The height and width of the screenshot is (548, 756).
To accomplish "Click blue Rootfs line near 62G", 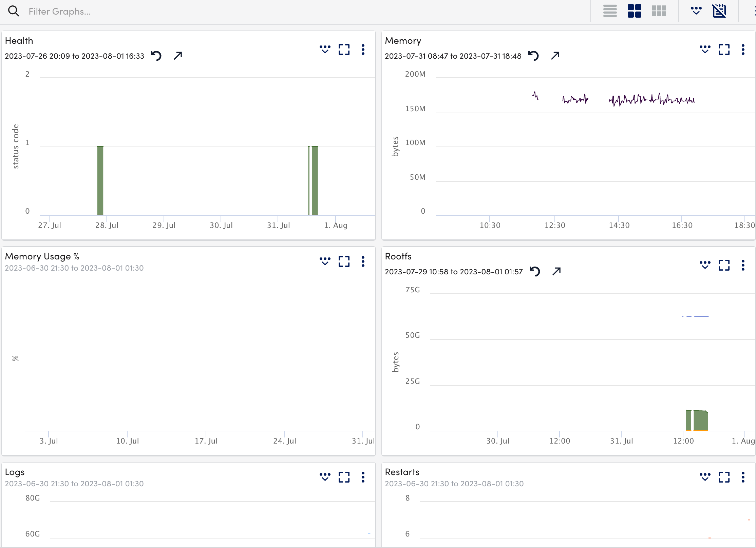I will click(x=701, y=316).
